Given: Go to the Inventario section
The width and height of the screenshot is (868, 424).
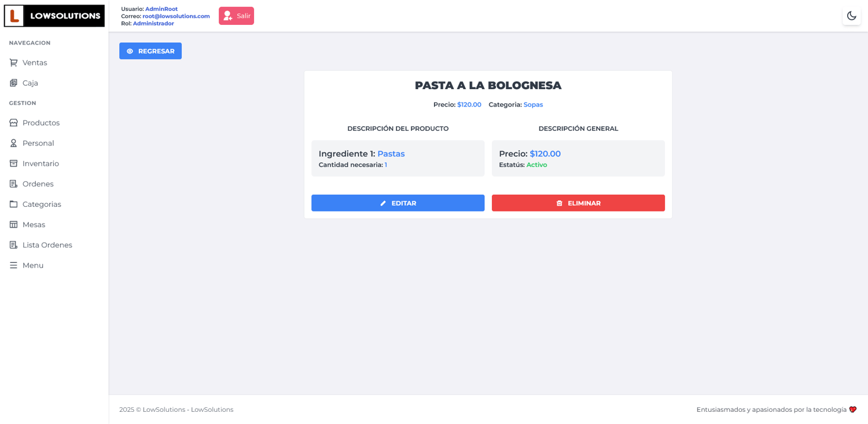Looking at the screenshot, I should pyautogui.click(x=41, y=163).
